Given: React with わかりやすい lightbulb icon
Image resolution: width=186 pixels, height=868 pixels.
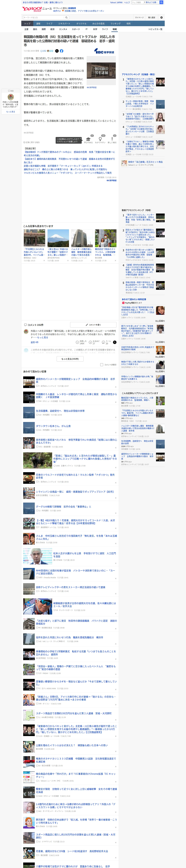Looking at the screenshot, I should [x=100, y=139].
